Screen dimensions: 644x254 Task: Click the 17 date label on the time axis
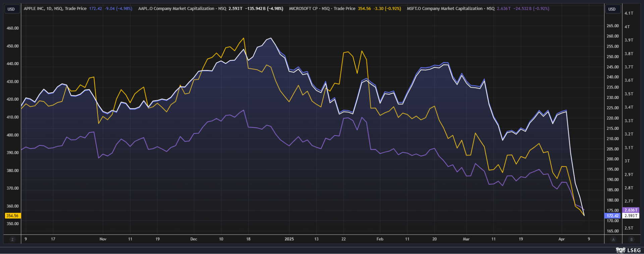[53, 239]
